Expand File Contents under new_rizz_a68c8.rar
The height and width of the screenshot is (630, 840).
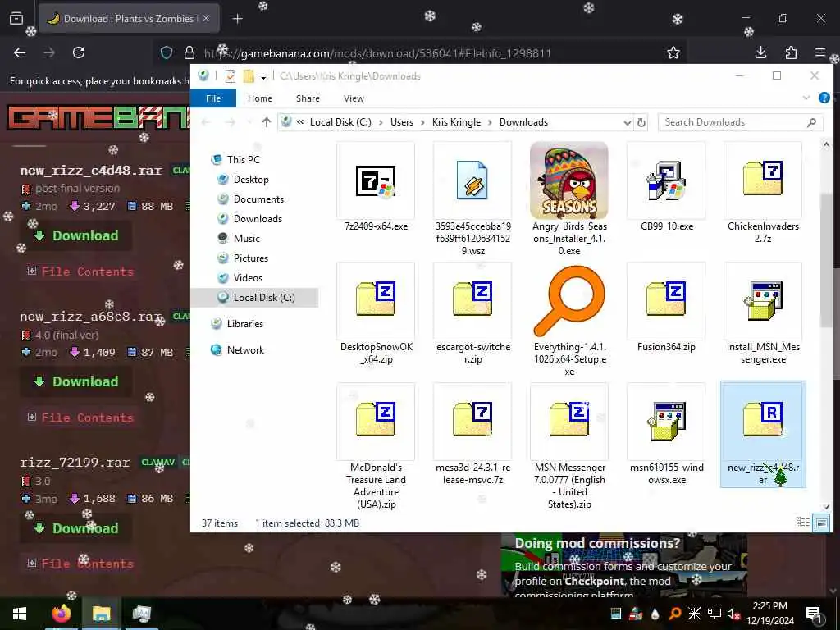(80, 418)
